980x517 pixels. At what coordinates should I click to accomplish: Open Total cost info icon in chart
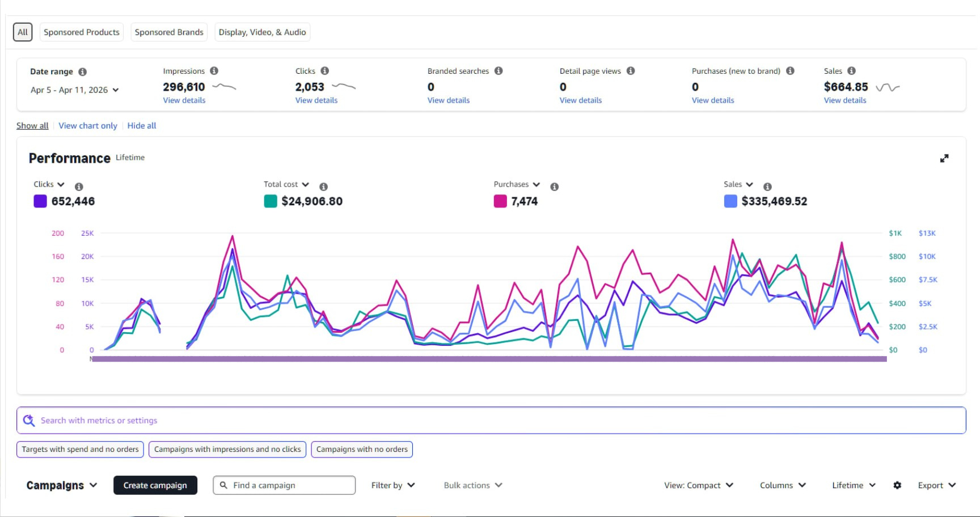(323, 187)
